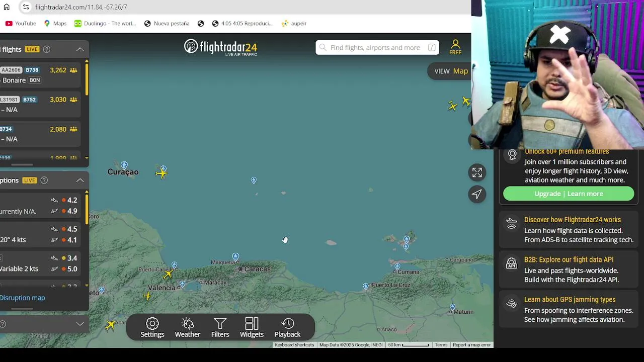
Task: Click the Puerto La Cruz airport pin
Action: (366, 287)
